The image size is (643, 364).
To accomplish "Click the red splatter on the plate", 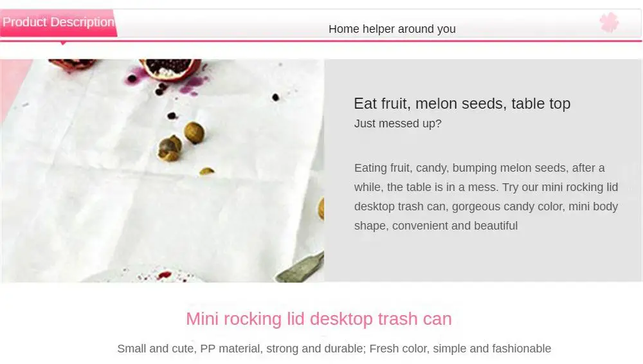I will 165,275.
